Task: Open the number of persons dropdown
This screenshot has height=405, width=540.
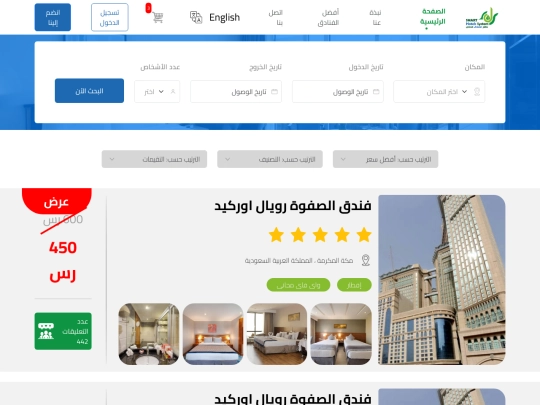Action: (157, 92)
